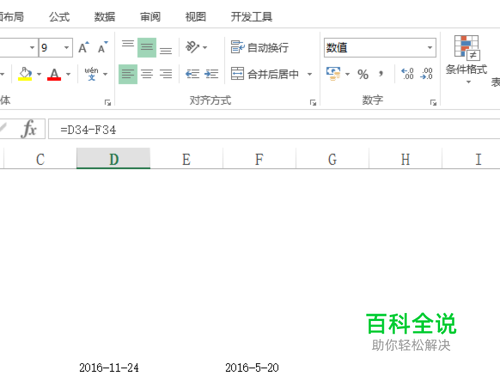Open number format combo box 数值
This screenshot has width=500, height=384.
click(380, 48)
